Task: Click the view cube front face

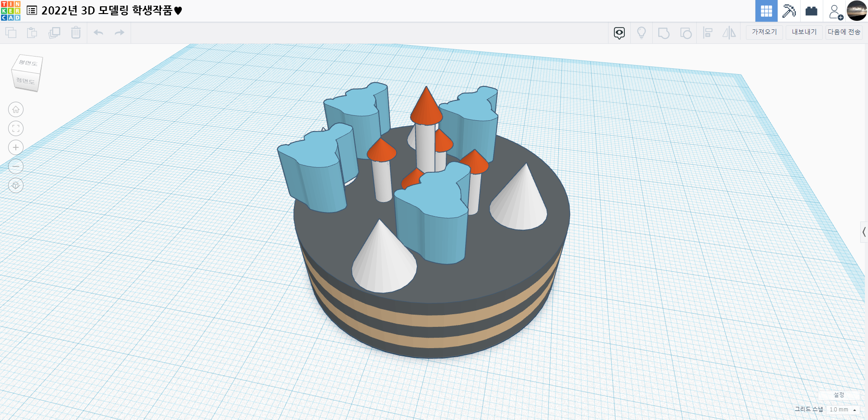Action: 25,81
